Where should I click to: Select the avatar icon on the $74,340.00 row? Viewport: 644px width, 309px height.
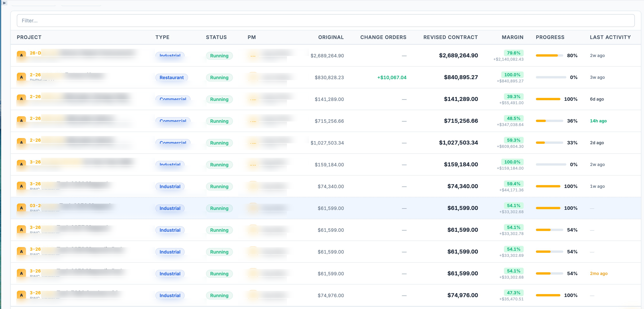[x=21, y=186]
